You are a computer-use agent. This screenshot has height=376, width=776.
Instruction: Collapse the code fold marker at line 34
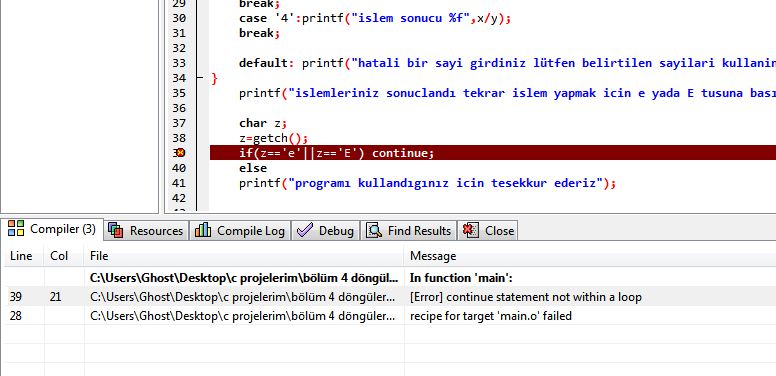199,78
